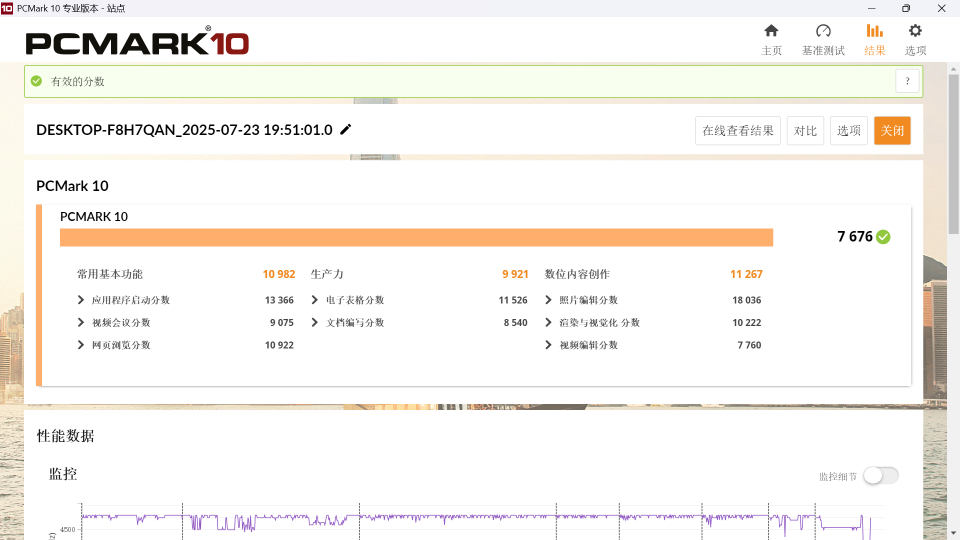Click the 在线查看结果 button

tap(738, 130)
